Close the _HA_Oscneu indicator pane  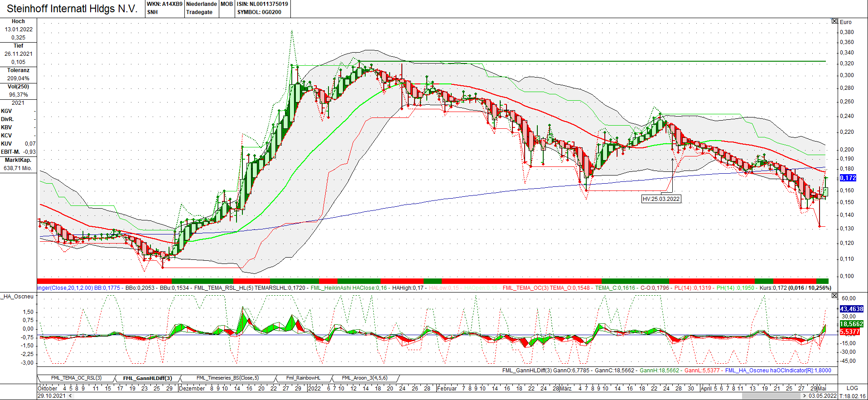(834, 296)
